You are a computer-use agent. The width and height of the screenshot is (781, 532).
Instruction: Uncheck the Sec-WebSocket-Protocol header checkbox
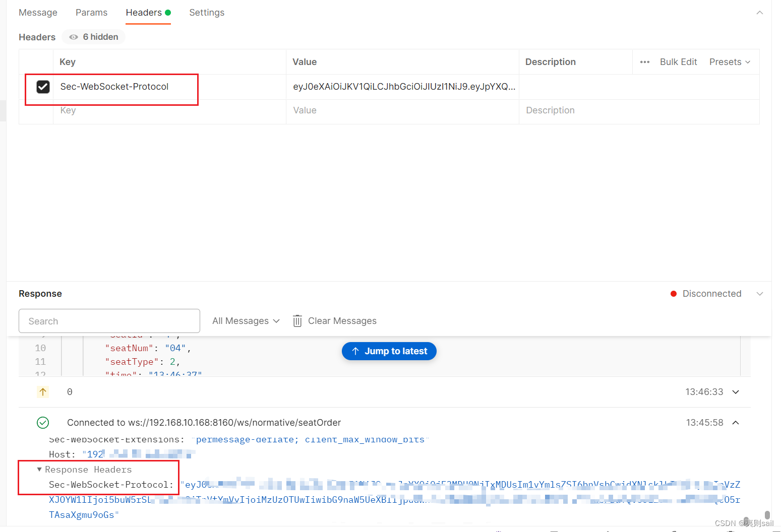[43, 86]
